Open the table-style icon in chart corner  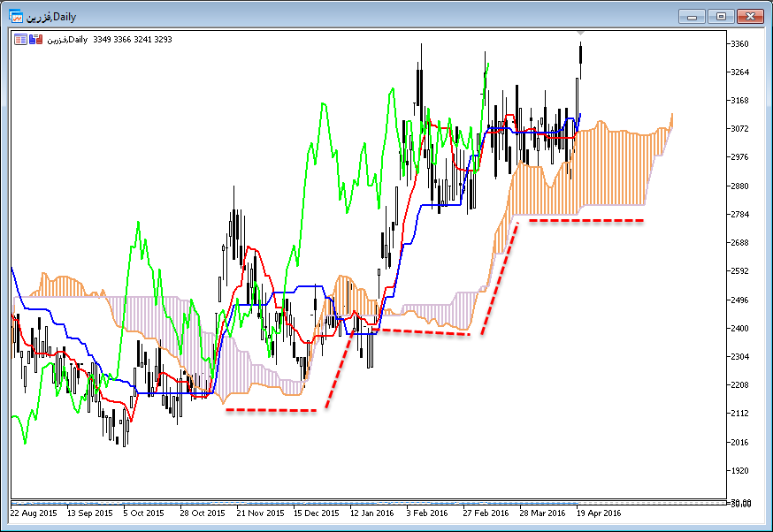tap(20, 39)
